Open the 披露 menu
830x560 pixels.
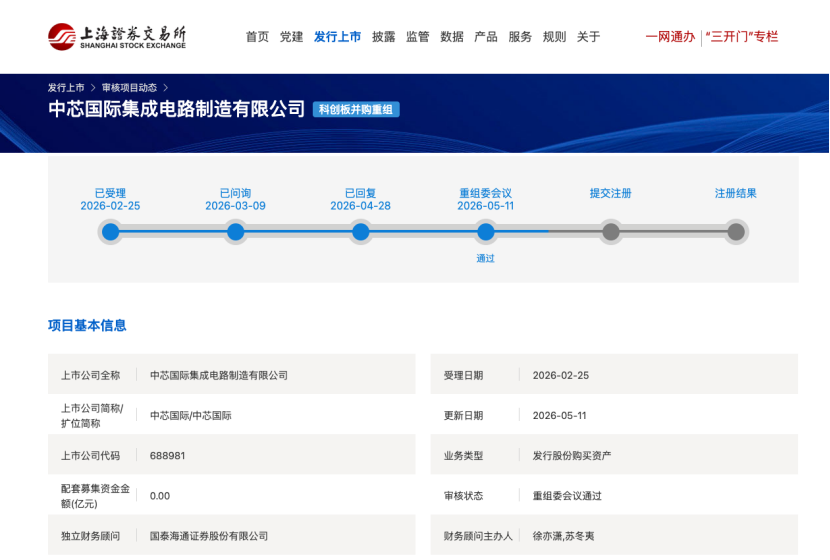pos(384,37)
